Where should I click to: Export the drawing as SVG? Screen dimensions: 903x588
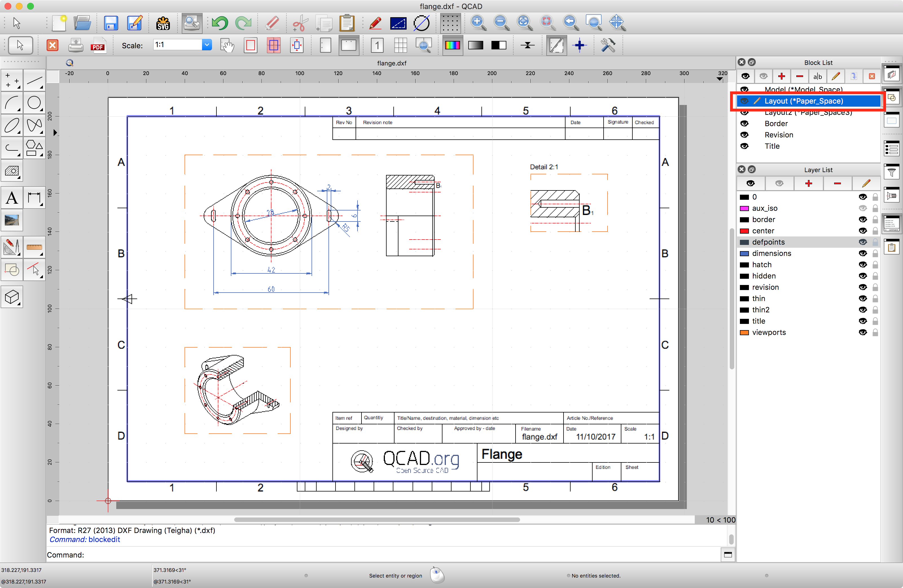(163, 23)
